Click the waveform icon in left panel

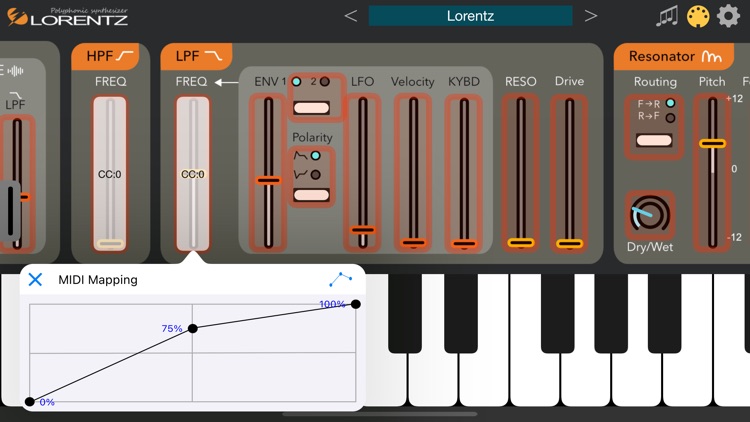tap(15, 71)
